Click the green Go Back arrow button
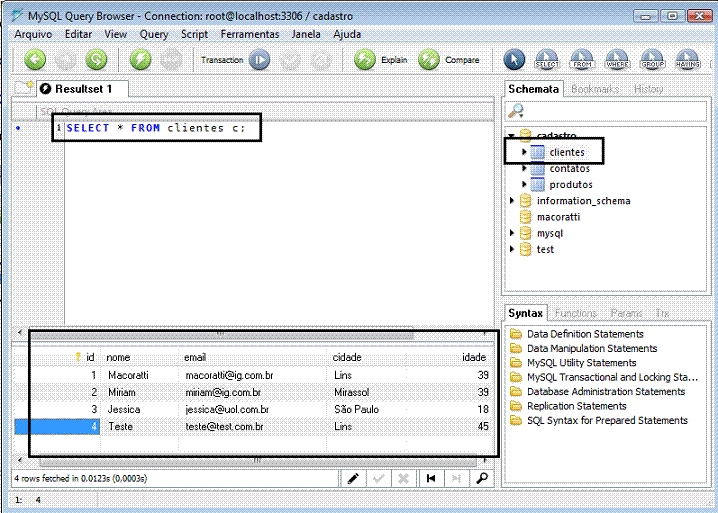Viewport: 718px width, 513px height. click(x=35, y=60)
